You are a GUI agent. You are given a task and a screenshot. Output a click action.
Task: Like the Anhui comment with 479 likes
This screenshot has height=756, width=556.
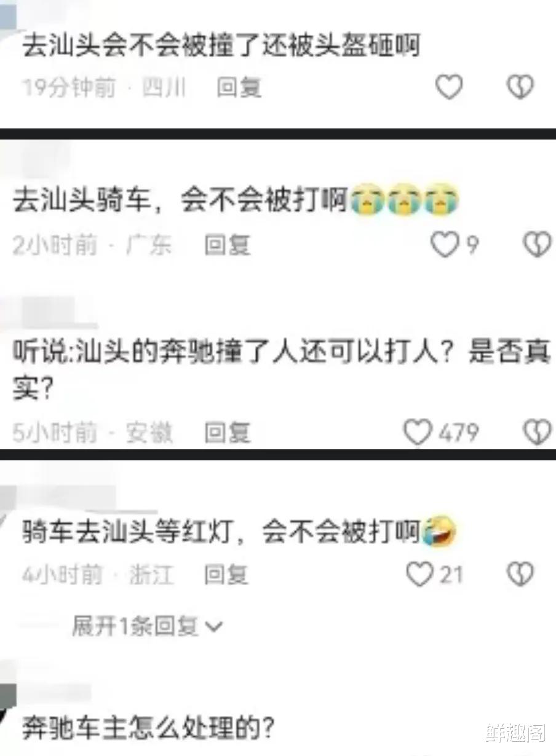pos(417,433)
